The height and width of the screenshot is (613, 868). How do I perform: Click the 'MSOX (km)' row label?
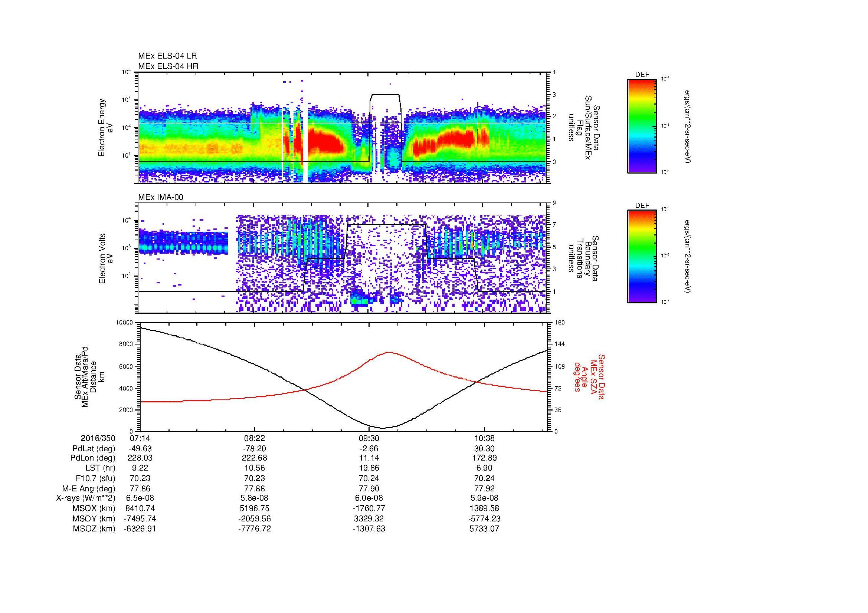click(x=94, y=508)
